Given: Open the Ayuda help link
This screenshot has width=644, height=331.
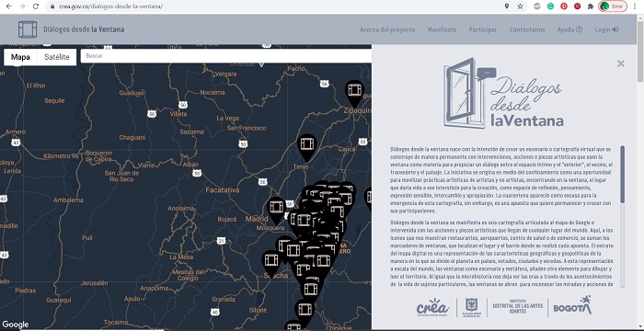Looking at the screenshot, I should (x=569, y=29).
